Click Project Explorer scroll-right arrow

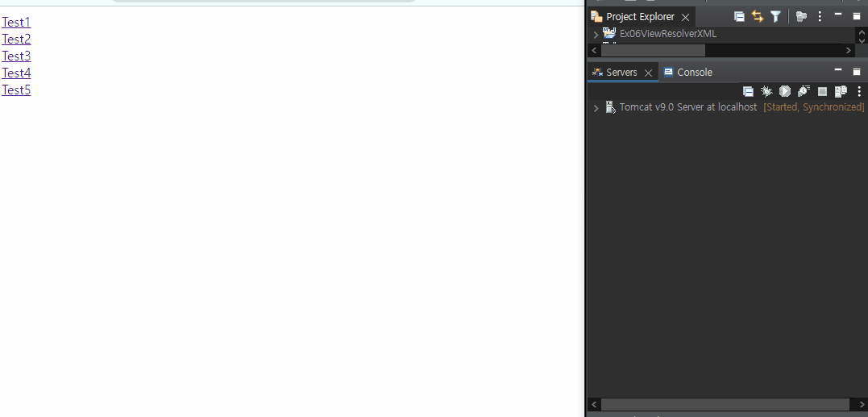coord(849,50)
